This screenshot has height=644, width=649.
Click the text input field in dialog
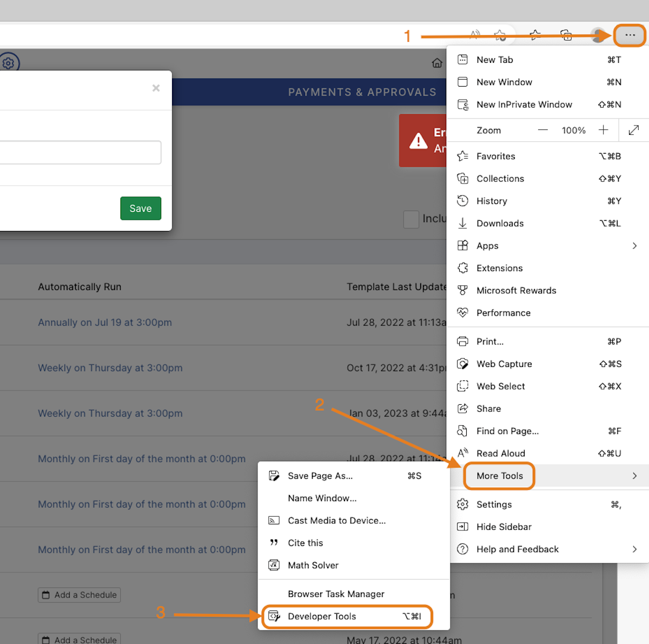tap(80, 152)
